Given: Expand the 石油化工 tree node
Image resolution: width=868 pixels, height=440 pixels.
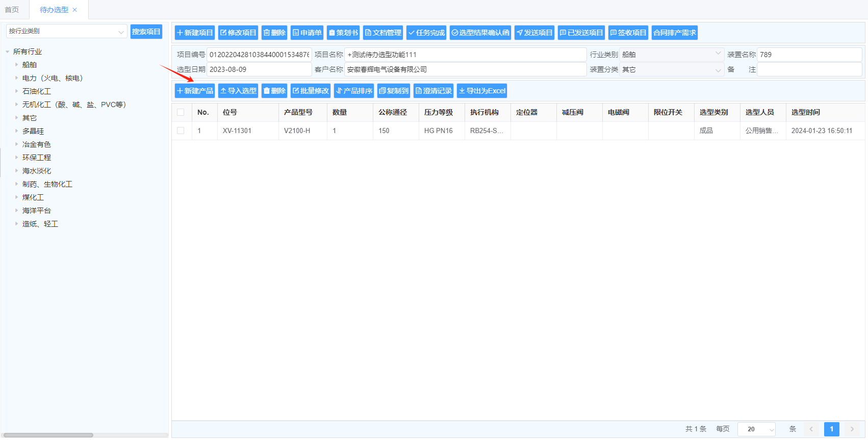Looking at the screenshot, I should tap(16, 91).
